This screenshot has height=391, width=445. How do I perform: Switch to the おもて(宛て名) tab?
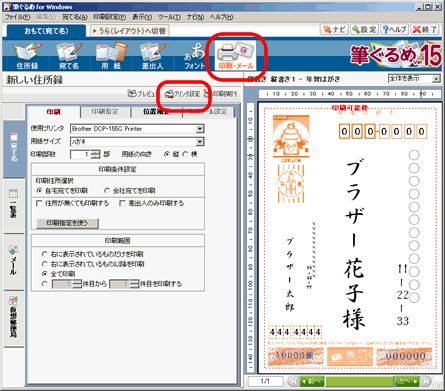(x=46, y=31)
